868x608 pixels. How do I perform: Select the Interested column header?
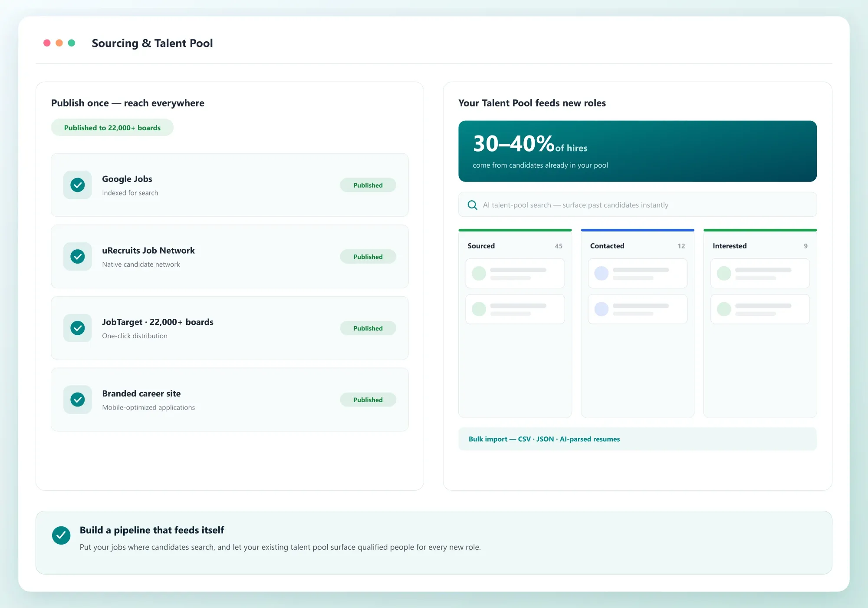(x=730, y=246)
